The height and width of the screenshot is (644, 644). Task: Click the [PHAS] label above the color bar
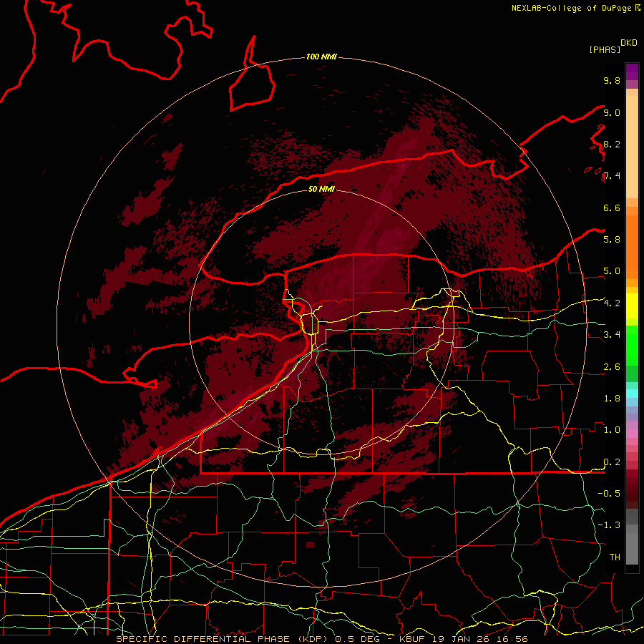(605, 49)
